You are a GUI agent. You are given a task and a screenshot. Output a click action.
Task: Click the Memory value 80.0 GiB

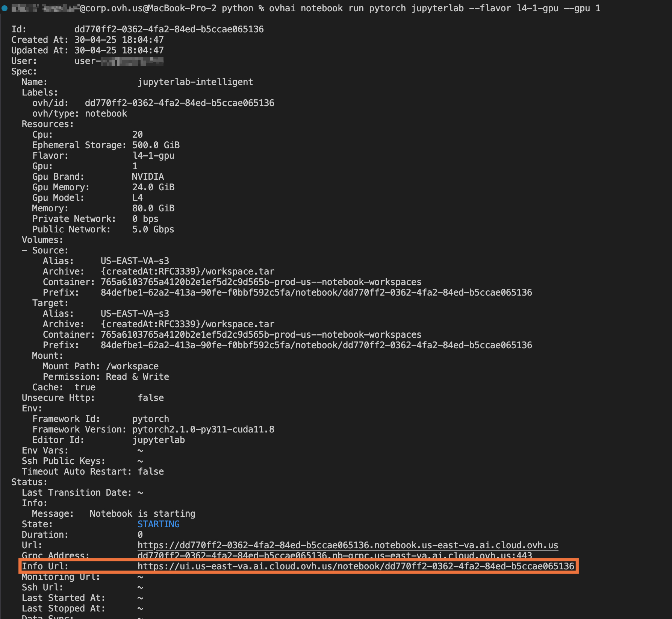tap(153, 208)
